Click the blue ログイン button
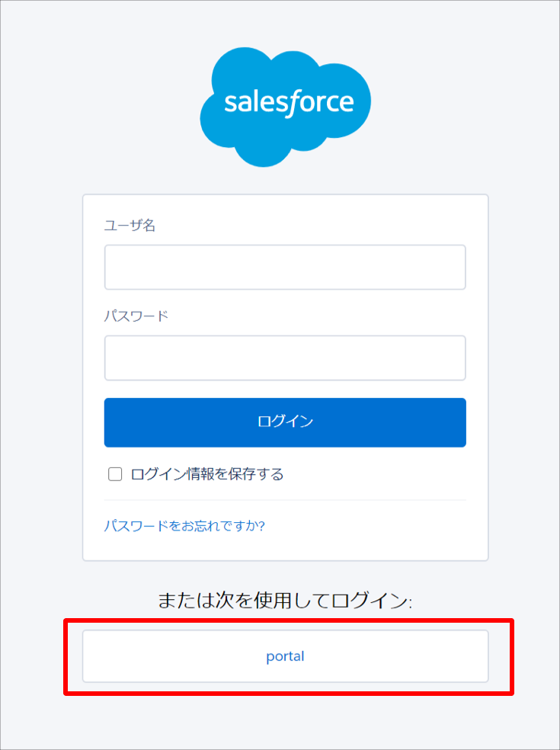The image size is (560, 750). tap(285, 422)
